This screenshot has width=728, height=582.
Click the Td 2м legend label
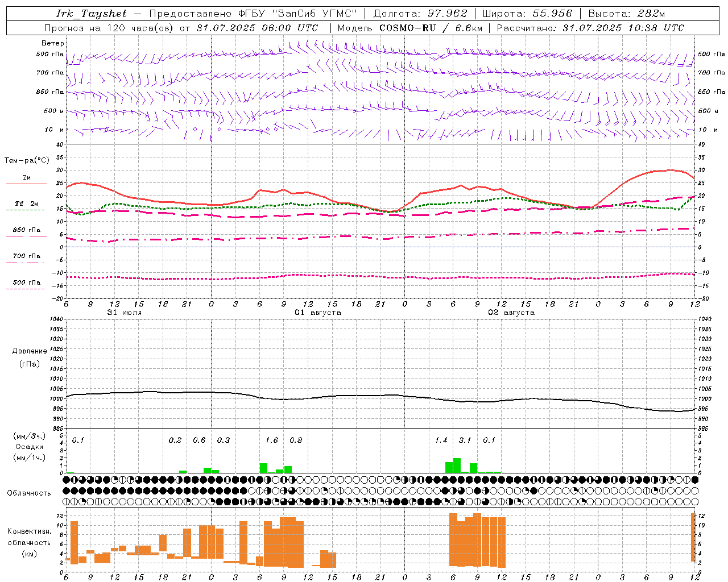coord(27,203)
